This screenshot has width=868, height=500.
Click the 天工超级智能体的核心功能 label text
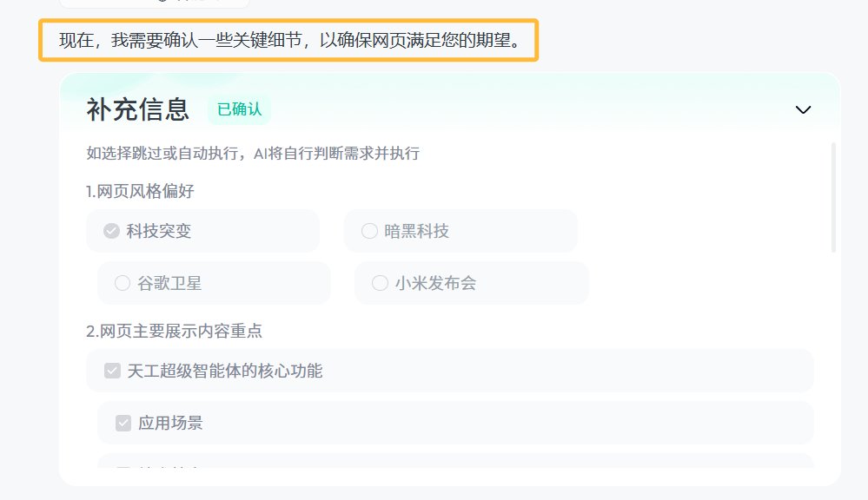point(225,372)
